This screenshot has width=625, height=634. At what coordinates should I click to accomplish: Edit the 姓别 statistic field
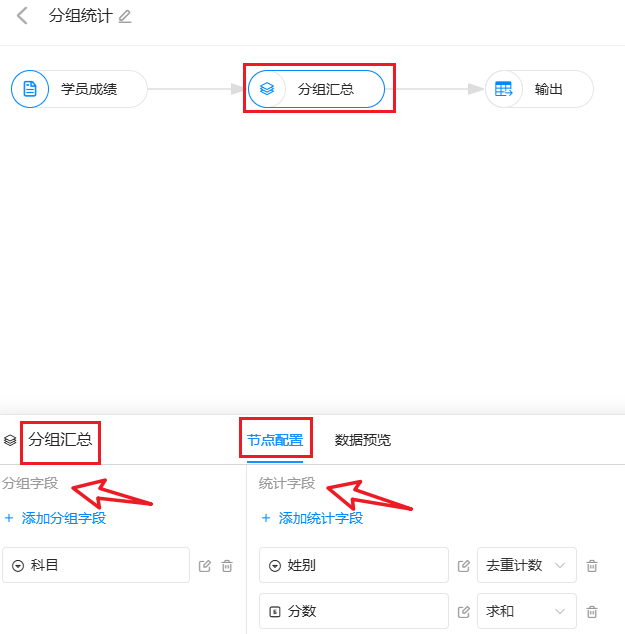[x=464, y=566]
